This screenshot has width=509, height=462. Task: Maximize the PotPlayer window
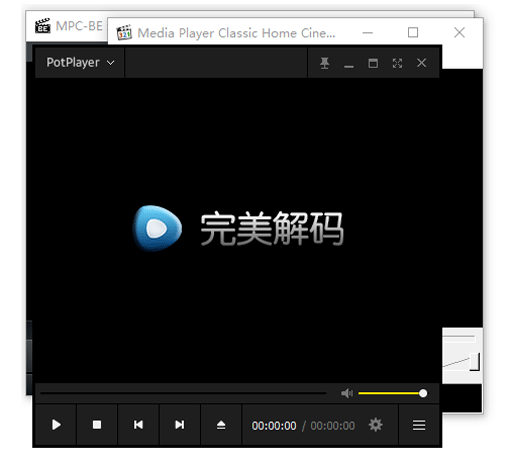click(373, 63)
